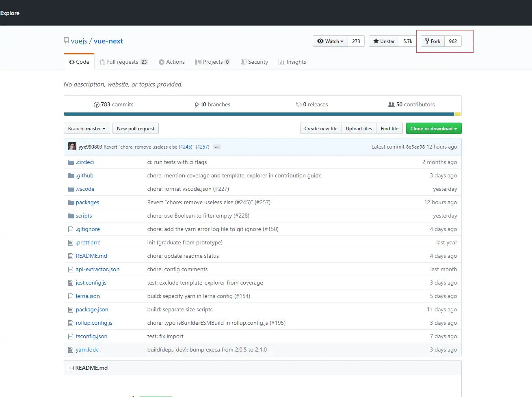Click the packages folder icon
532x397 pixels.
pos(71,203)
